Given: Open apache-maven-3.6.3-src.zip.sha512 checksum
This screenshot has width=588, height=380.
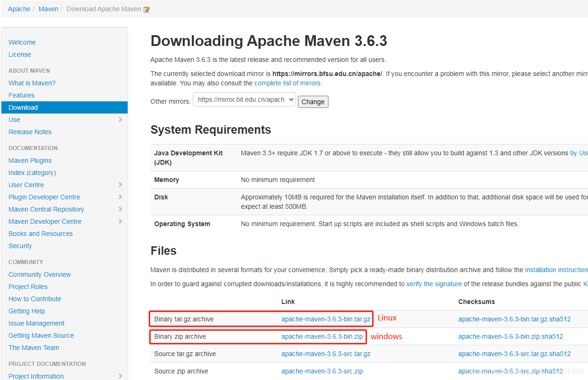Looking at the screenshot, I should (511, 371).
